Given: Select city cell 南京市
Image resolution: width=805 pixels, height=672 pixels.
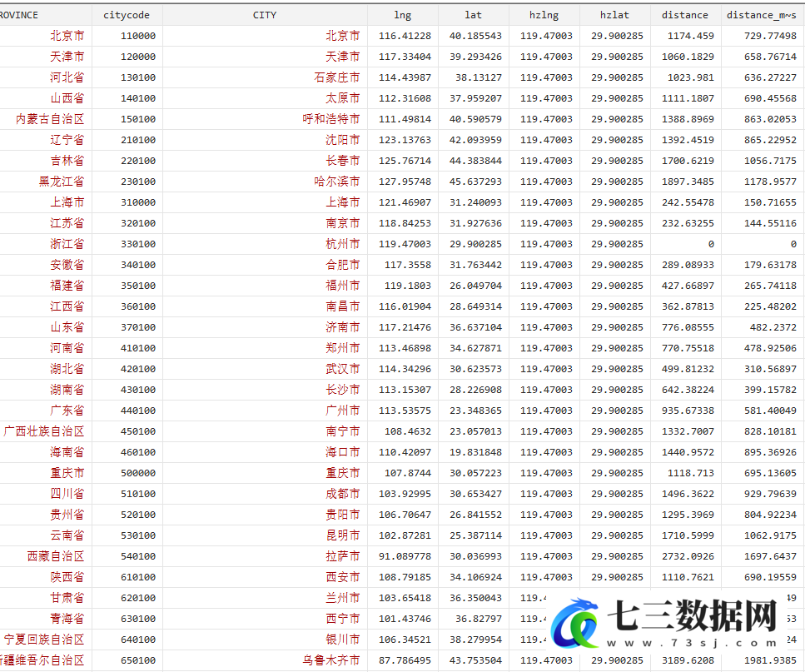Looking at the screenshot, I should pos(343,223).
